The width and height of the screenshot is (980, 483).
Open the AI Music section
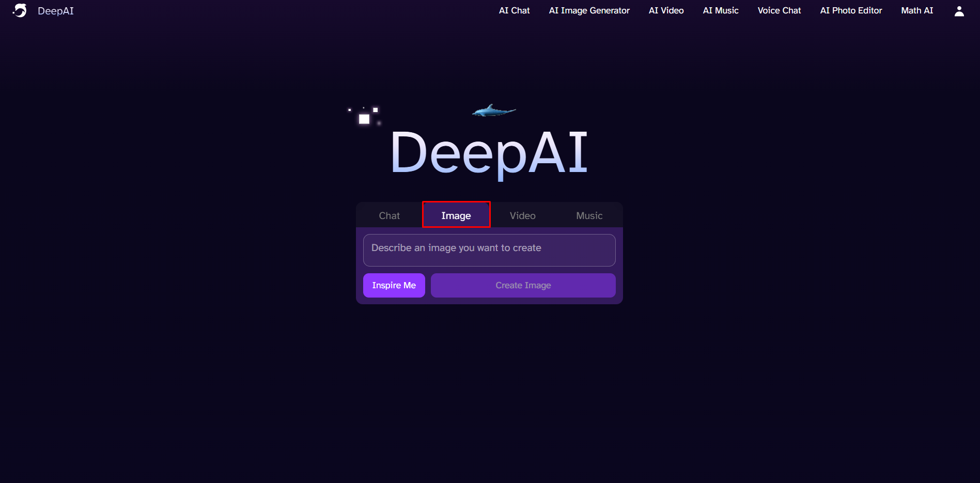[720, 10]
